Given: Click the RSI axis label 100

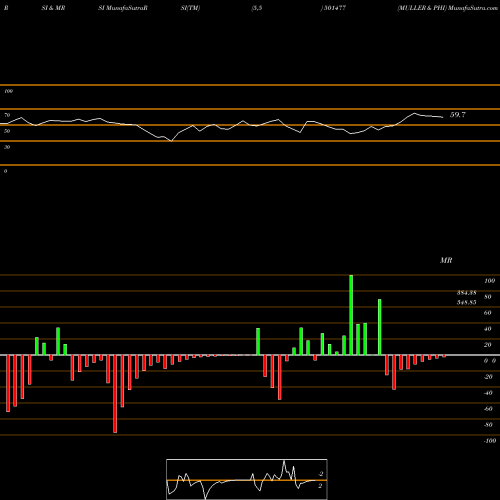Looking at the screenshot, I should [x=8, y=91].
